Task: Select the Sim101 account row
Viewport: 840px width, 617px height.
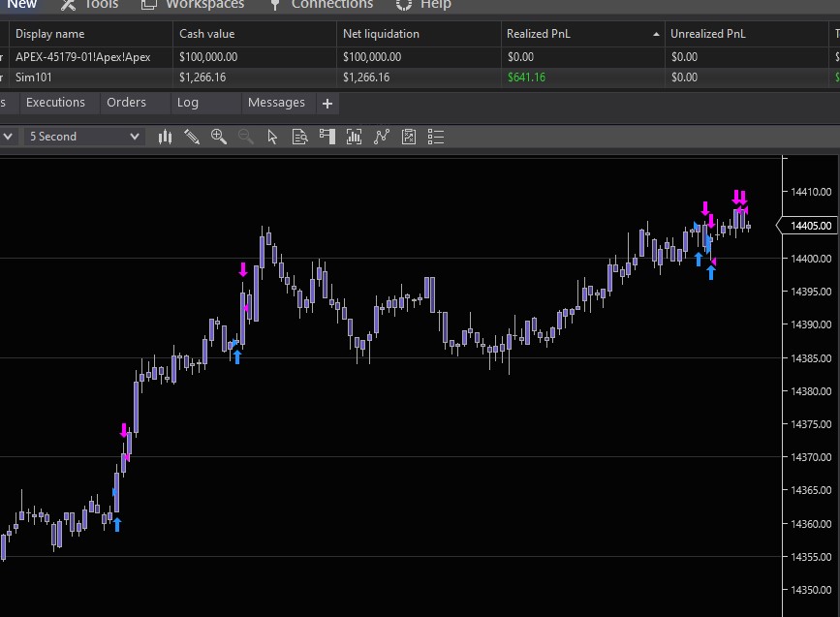Action: [34, 77]
